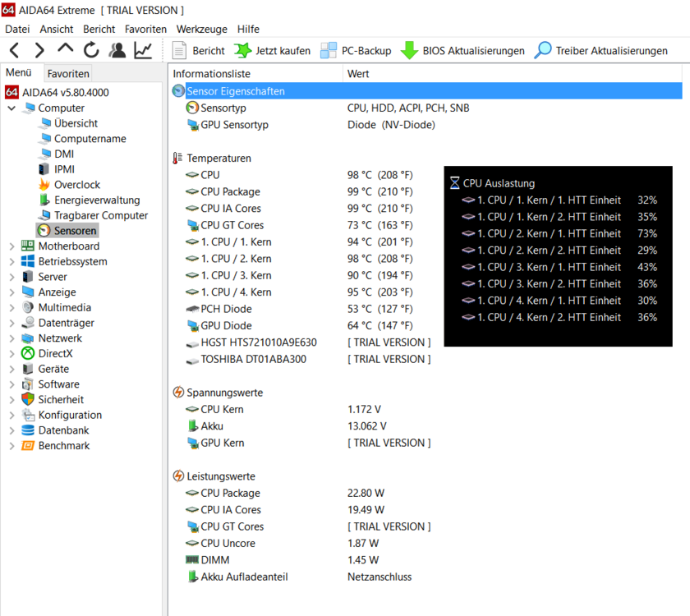Open the Werkzeuge menu

click(201, 29)
